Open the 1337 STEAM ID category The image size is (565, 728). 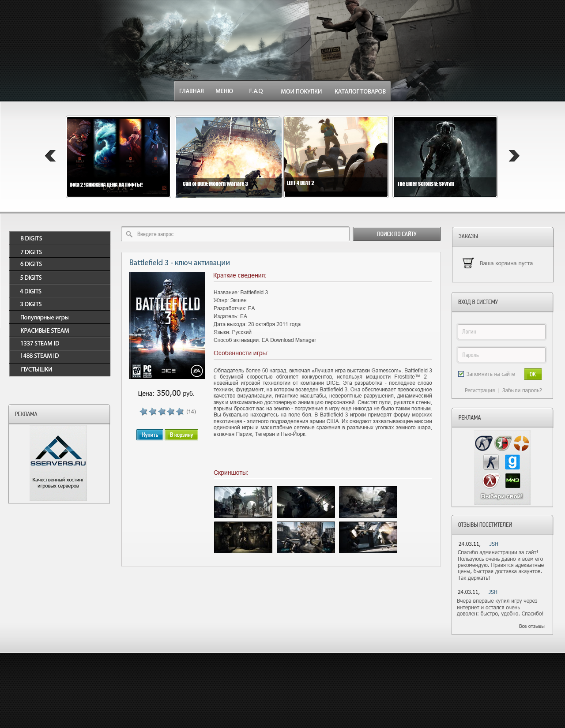click(x=60, y=343)
